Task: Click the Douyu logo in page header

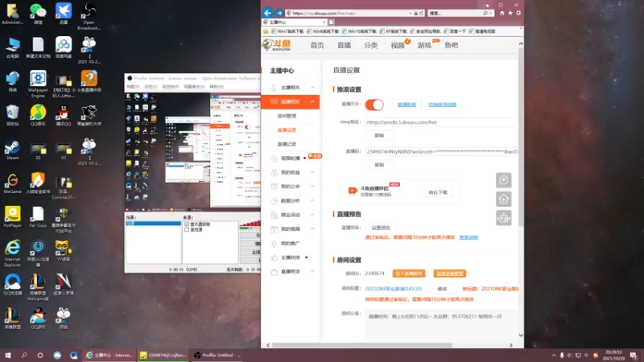Action: tap(277, 45)
